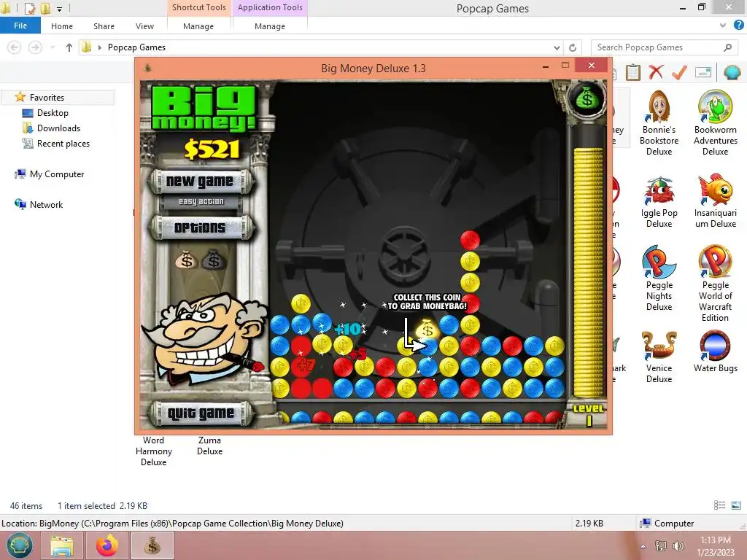Image resolution: width=747 pixels, height=560 pixels.
Task: Open Manage tab under Application Tools
Action: (270, 26)
